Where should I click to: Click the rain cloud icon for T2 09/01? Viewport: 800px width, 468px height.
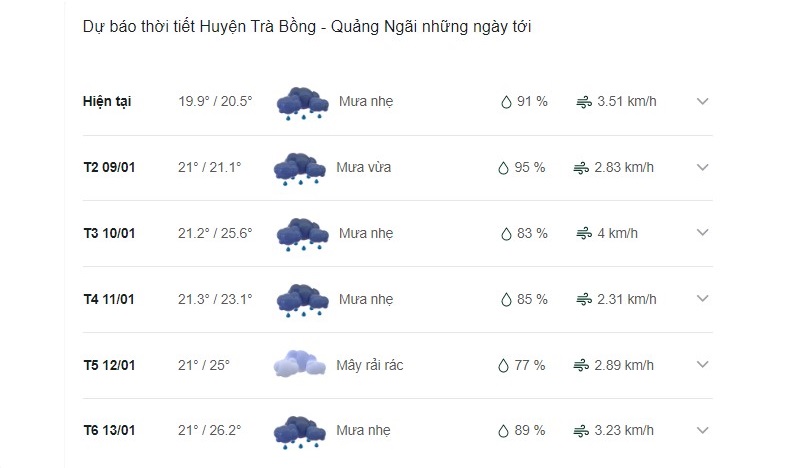point(299,168)
